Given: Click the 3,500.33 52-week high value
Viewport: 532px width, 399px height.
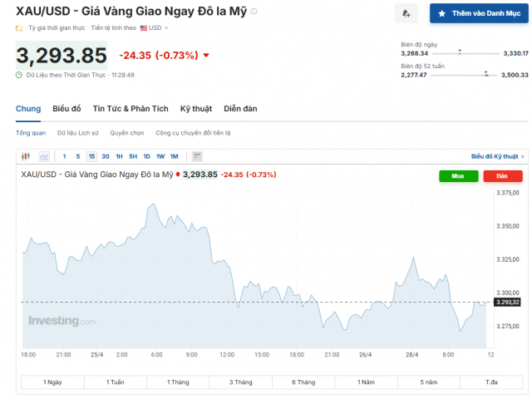Looking at the screenshot, I should pyautogui.click(x=515, y=75).
